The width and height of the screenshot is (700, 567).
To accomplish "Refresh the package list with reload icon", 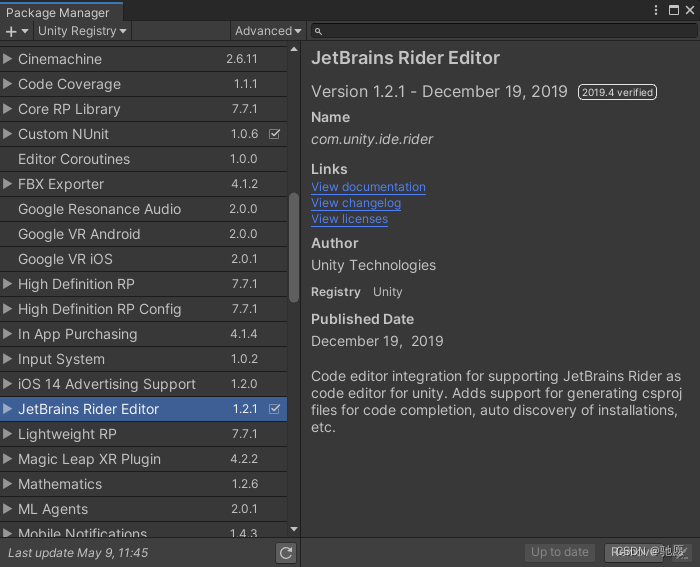I will pyautogui.click(x=286, y=553).
